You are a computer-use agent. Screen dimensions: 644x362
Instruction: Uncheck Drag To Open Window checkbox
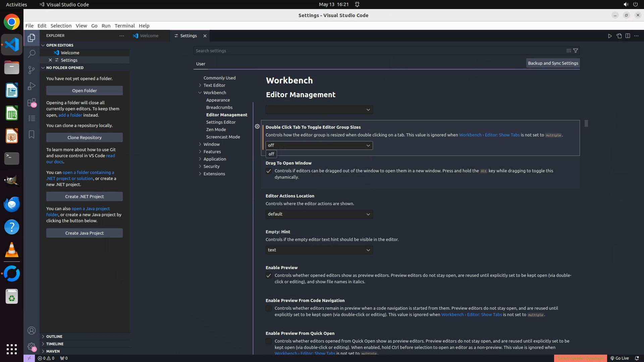coord(269,171)
